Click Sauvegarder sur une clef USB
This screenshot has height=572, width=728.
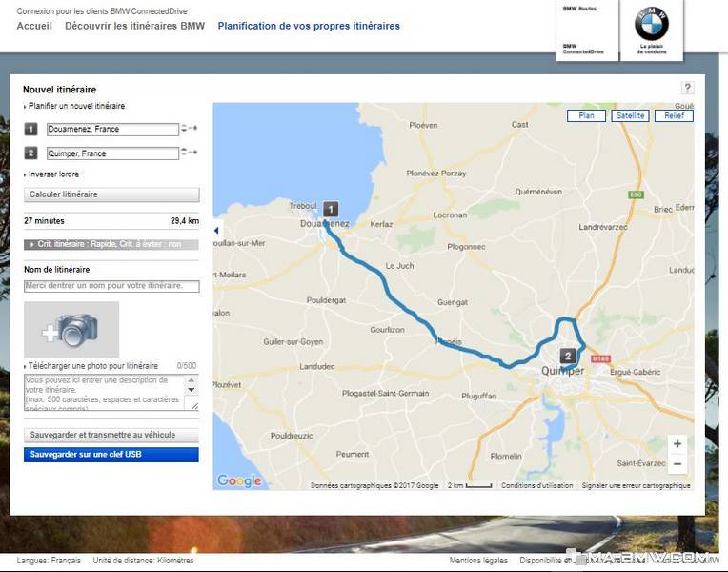[x=111, y=455]
